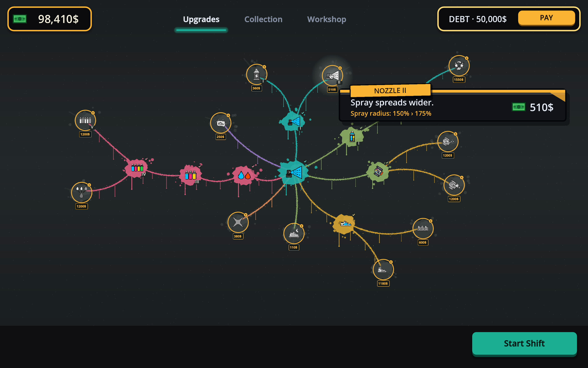Click the DEBT · 50,000$ label
Viewport: 588px width, 368px height.
coord(477,19)
